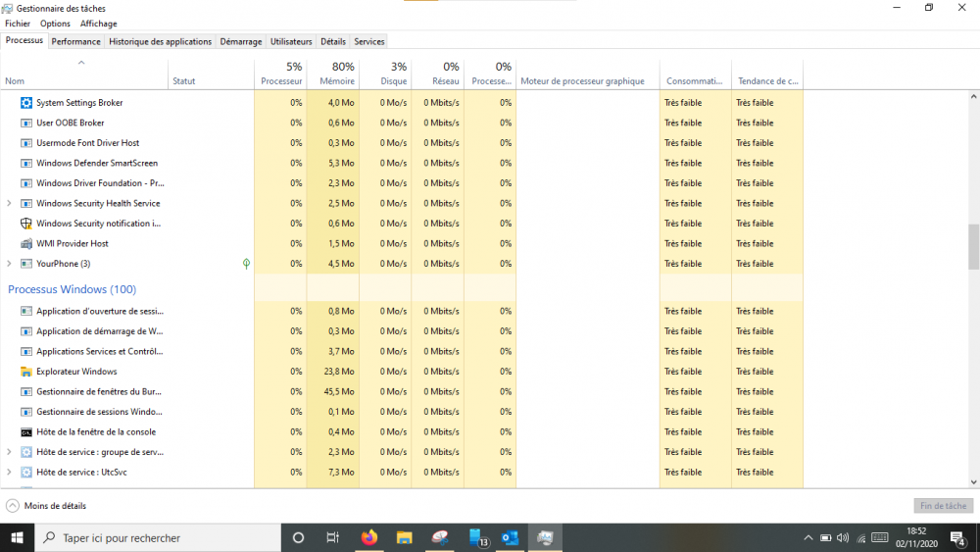The image size is (980, 552).
Task: Click the System Settings Broker gear icon
Action: 26,103
